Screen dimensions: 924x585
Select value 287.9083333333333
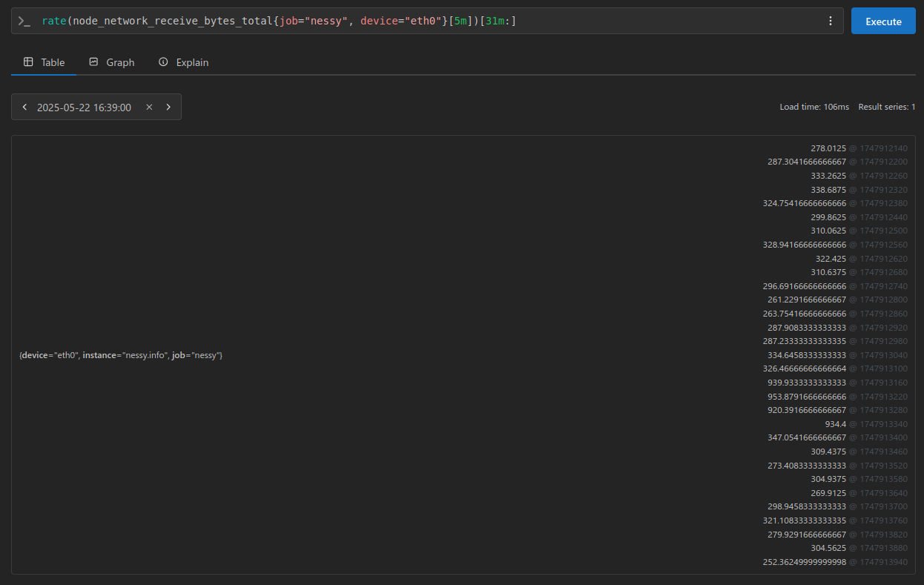(x=807, y=328)
